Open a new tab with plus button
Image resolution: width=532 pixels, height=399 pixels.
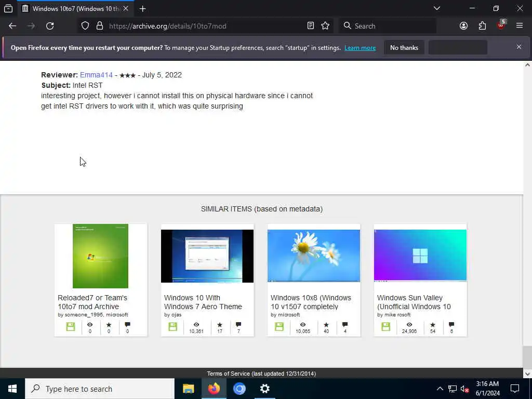click(x=142, y=8)
